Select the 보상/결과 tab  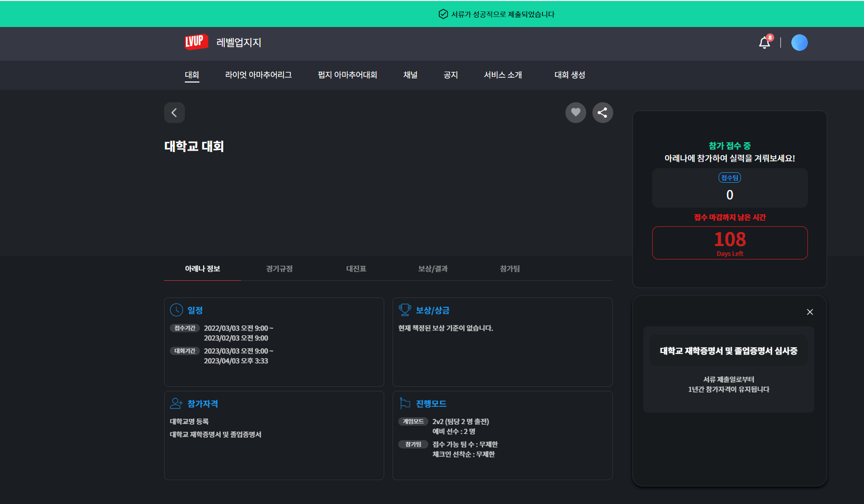433,268
